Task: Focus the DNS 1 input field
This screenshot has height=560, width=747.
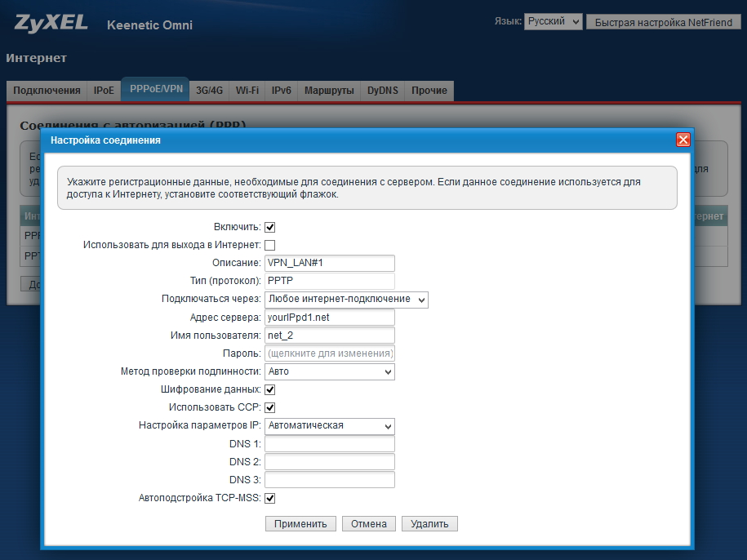Action: (x=330, y=444)
